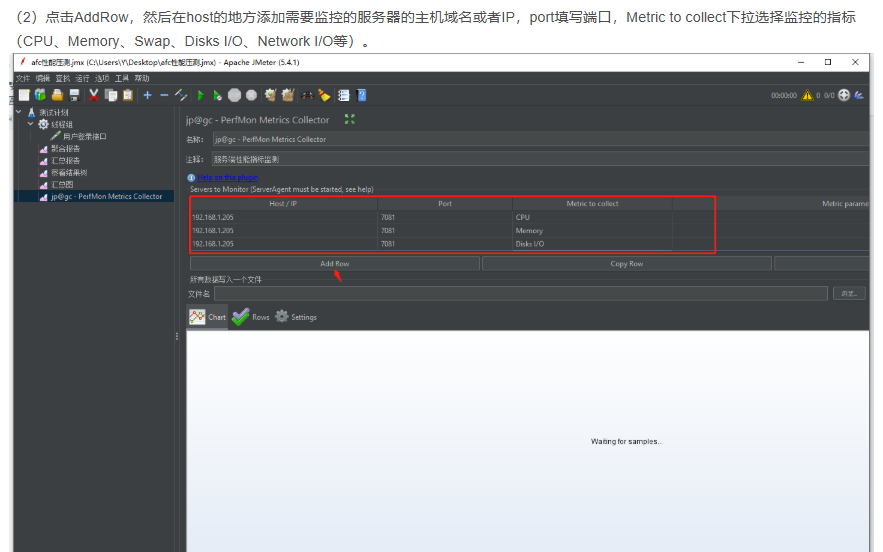
Task: Click the browse button next to filename
Action: 849,293
